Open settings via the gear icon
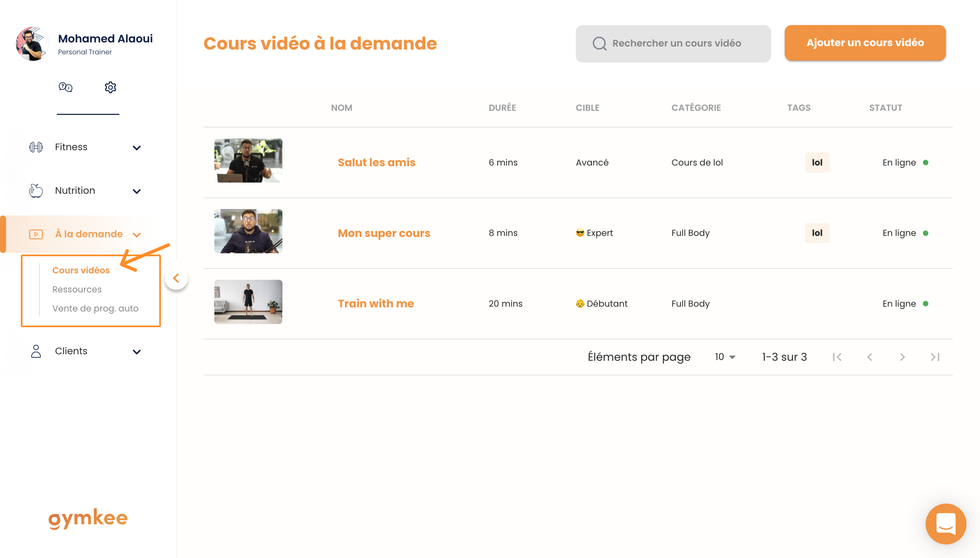The width and height of the screenshot is (980, 558). point(110,87)
